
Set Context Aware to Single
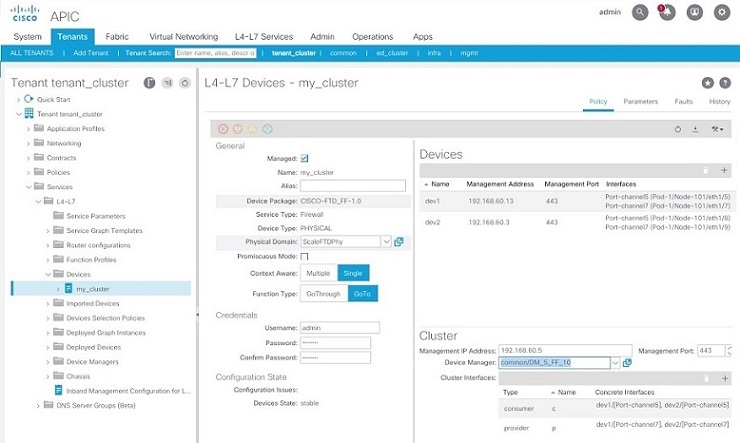point(353,273)
